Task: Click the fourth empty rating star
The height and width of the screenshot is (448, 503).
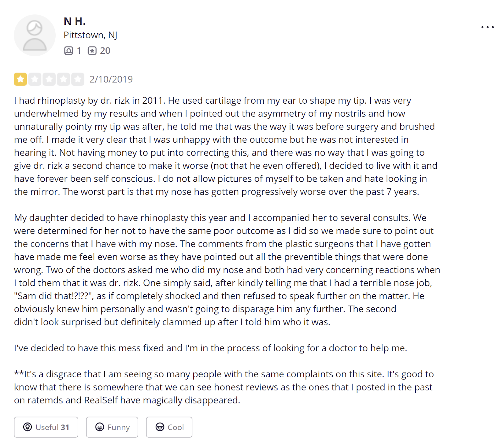Action: click(64, 79)
